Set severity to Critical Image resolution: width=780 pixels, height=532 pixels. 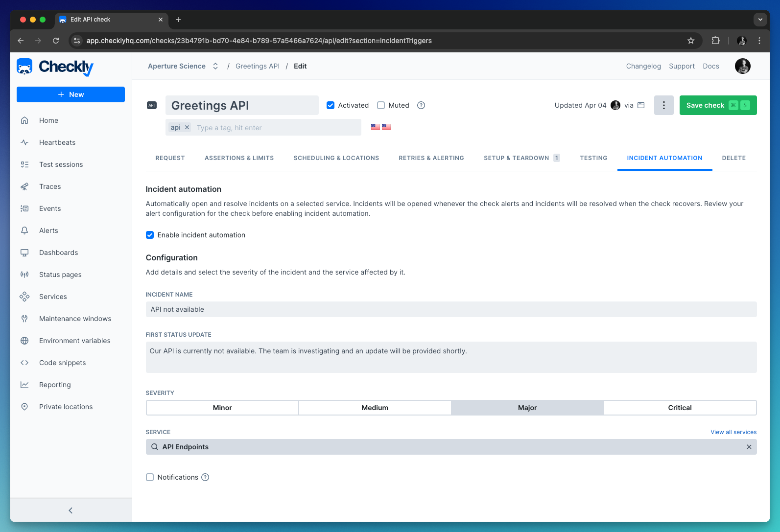tap(680, 408)
